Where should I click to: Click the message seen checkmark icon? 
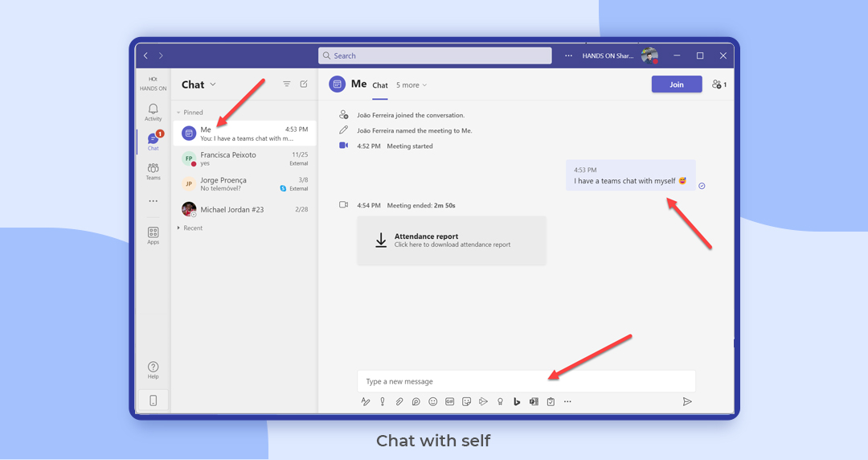pyautogui.click(x=702, y=186)
